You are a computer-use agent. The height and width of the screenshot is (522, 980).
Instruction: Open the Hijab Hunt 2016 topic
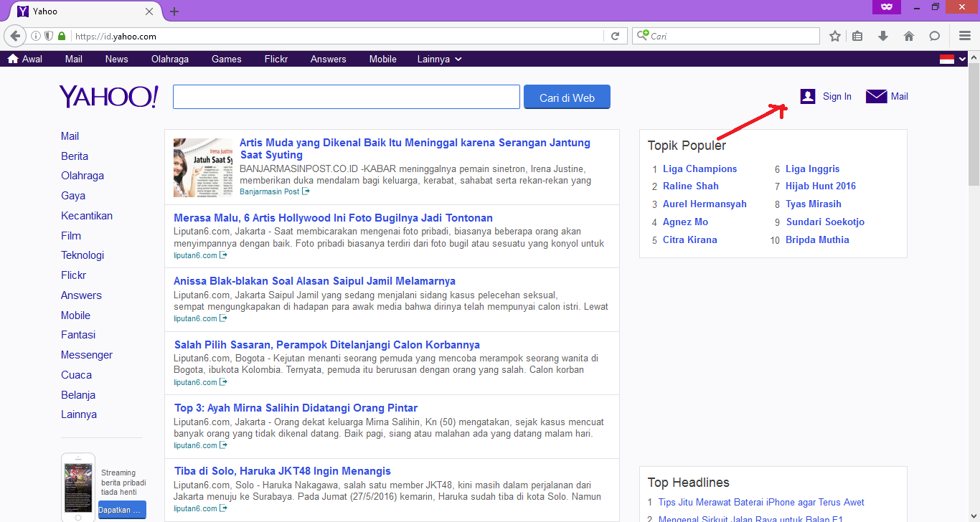pyautogui.click(x=821, y=186)
